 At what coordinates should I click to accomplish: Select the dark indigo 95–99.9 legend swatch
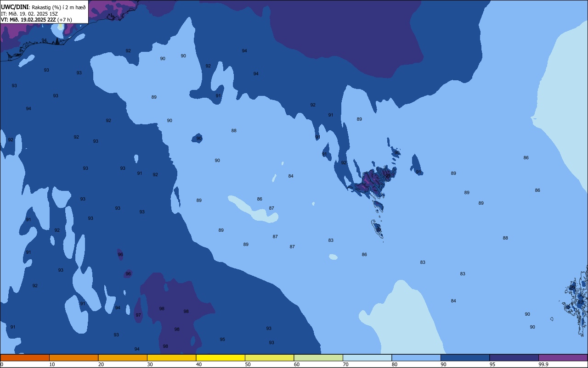pyautogui.click(x=514, y=357)
